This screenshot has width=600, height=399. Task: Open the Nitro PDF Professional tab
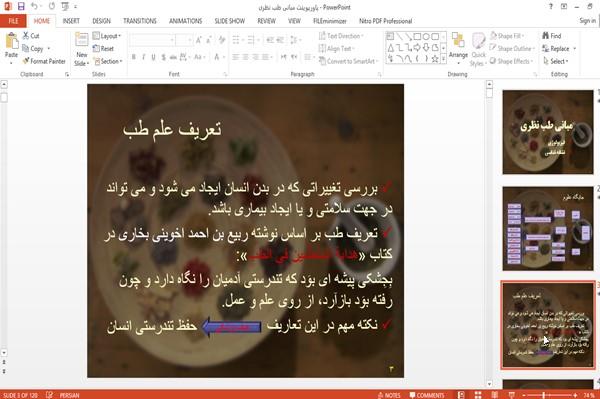[385, 21]
